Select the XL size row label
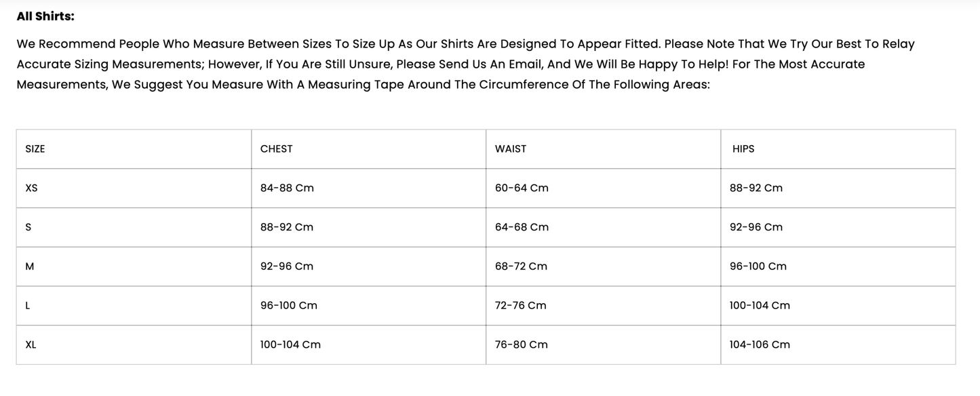Viewport: 980px width, 396px height. (31, 344)
